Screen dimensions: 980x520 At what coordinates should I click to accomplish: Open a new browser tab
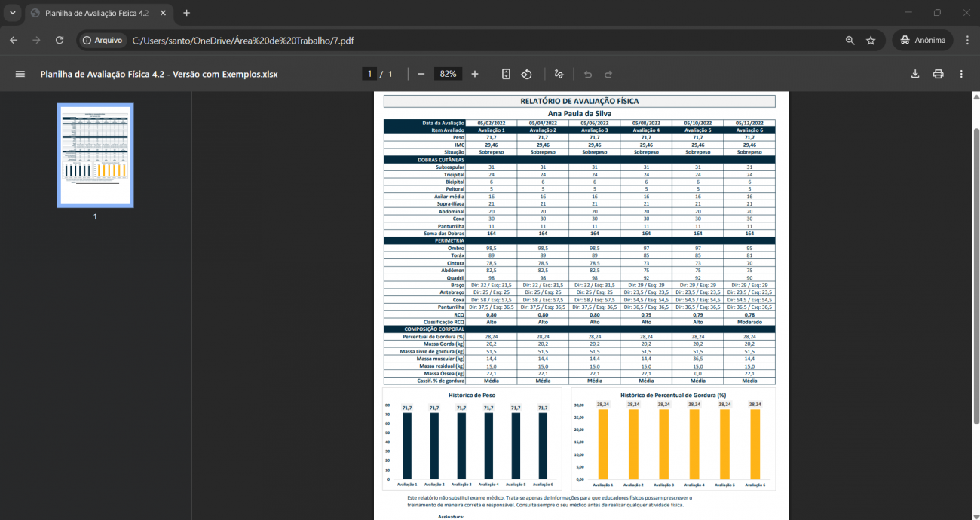click(x=187, y=14)
